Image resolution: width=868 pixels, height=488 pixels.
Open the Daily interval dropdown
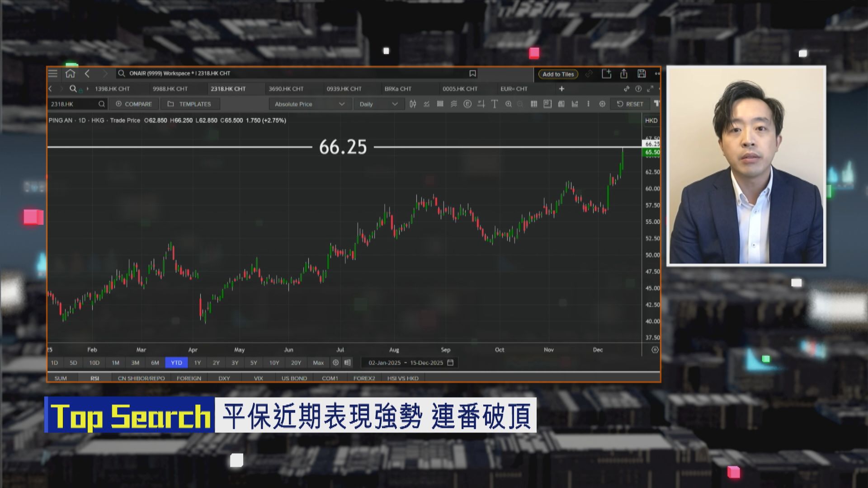378,104
